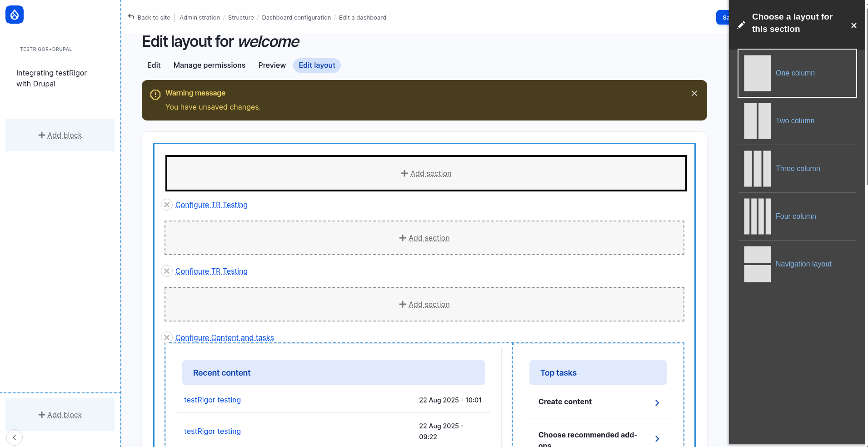
Task: Open the Preview tab
Action: (272, 65)
